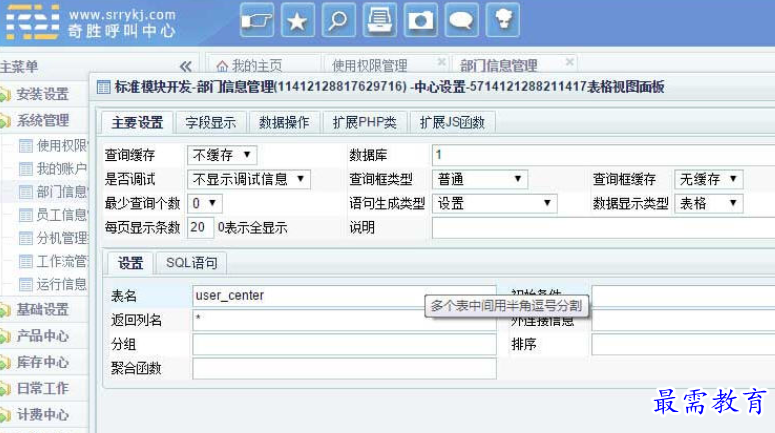Open 工作流管理 sidebar entry
This screenshot has width=775, height=433.
[52, 261]
